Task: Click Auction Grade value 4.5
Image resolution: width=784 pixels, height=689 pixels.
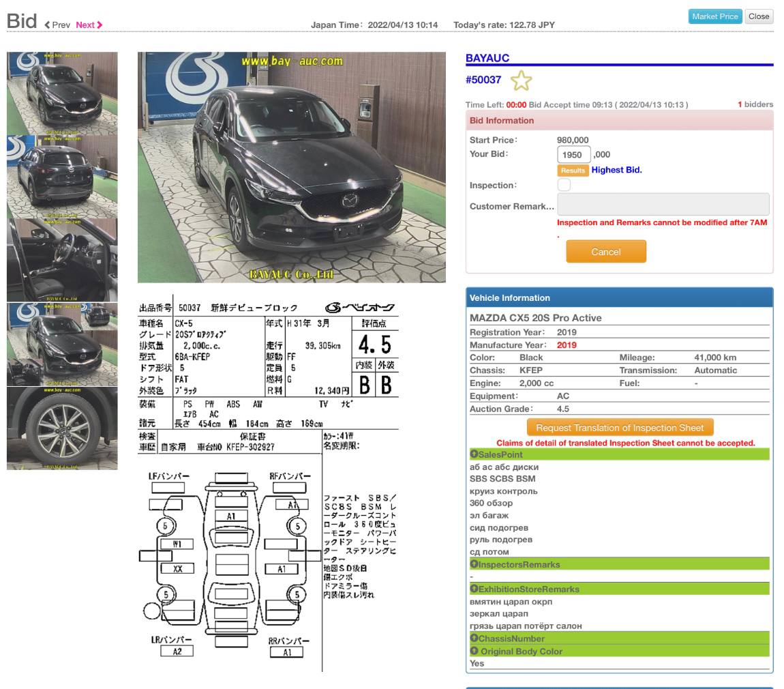Action: (563, 409)
